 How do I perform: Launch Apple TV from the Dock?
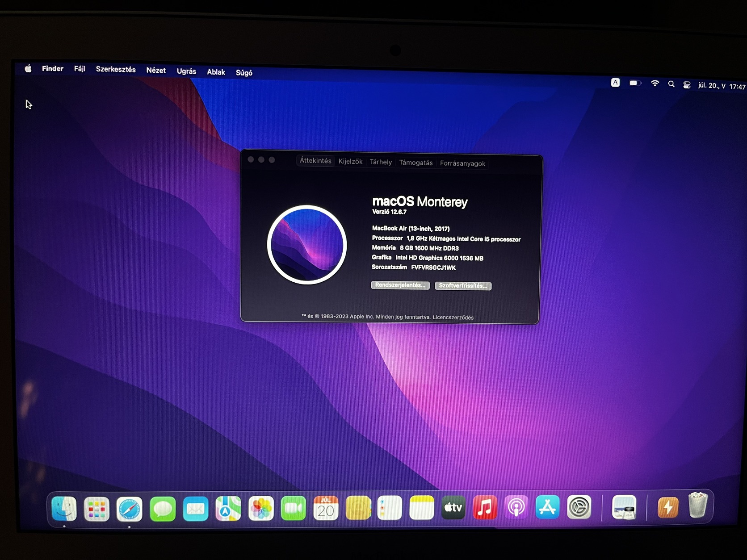(453, 507)
